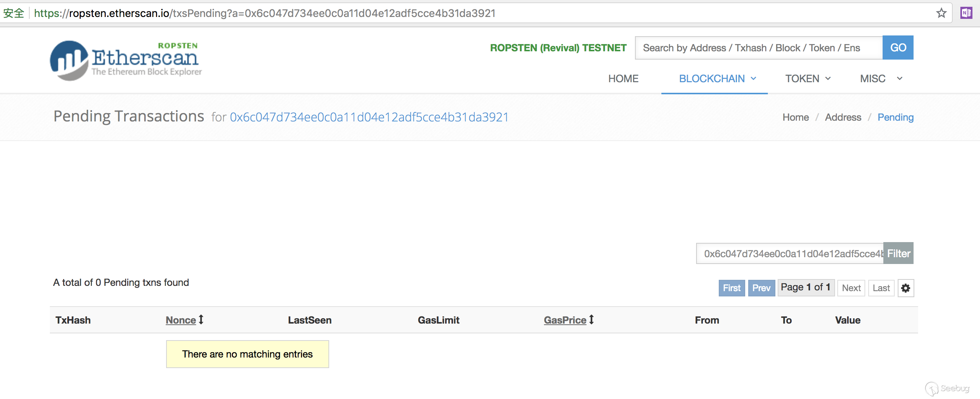Click the blue GO search button
980x399 pixels.
click(898, 48)
